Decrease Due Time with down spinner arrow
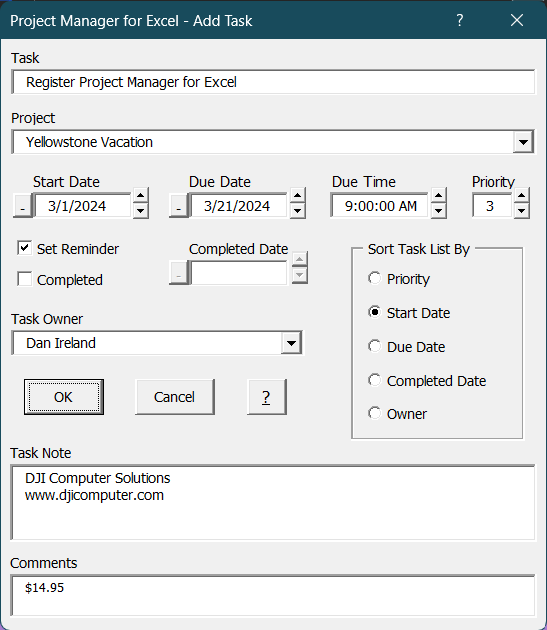 point(438,211)
